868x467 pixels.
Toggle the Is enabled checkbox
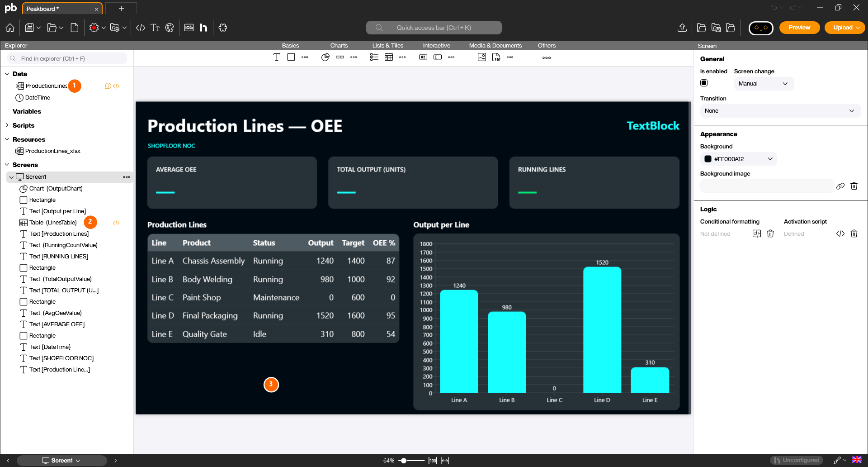704,83
